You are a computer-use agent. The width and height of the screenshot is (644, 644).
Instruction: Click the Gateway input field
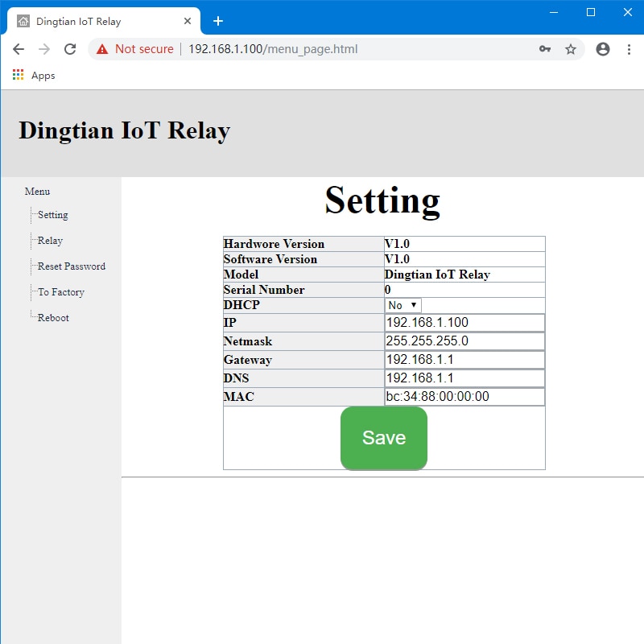(x=464, y=359)
